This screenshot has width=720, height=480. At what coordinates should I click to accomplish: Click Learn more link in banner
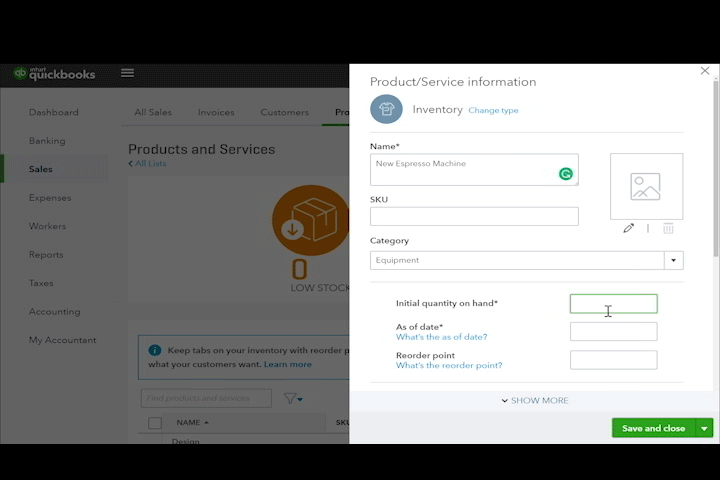click(287, 364)
